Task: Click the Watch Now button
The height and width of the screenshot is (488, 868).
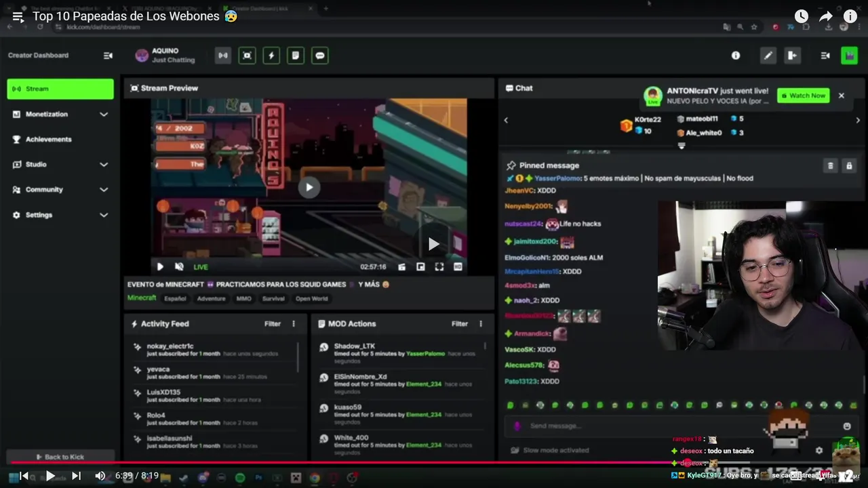Action: pyautogui.click(x=803, y=96)
